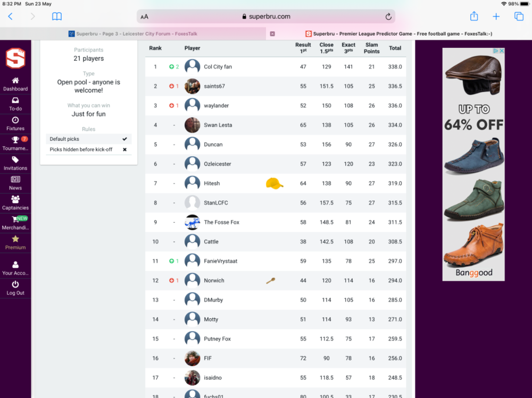Click Picks hidden before kick-off rule row
The width and height of the screenshot is (532, 398).
pyautogui.click(x=88, y=149)
